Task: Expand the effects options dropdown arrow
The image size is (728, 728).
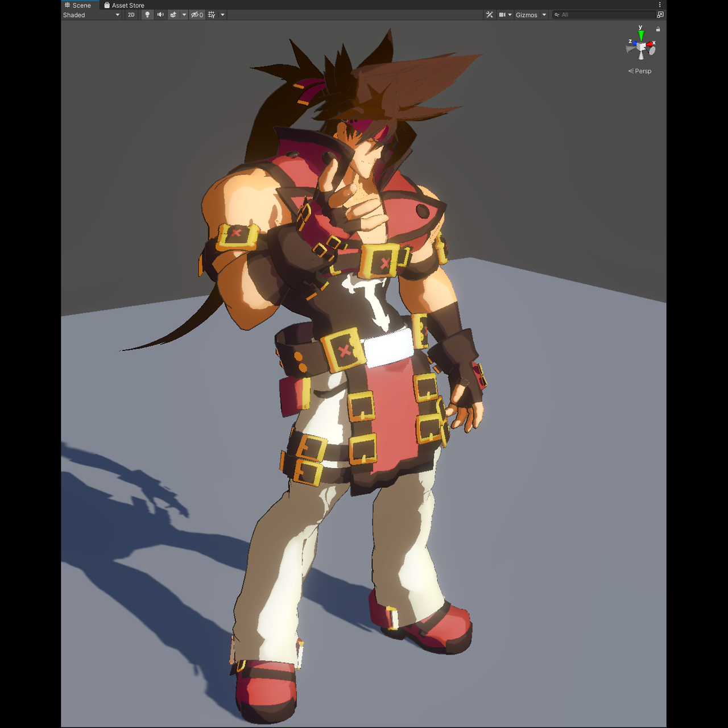Action: point(184,15)
